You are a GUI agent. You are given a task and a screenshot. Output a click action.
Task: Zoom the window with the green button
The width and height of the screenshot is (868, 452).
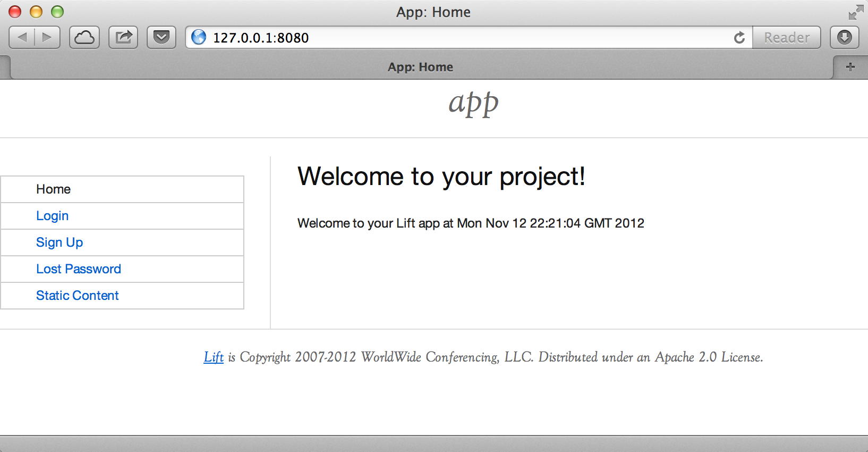57,12
